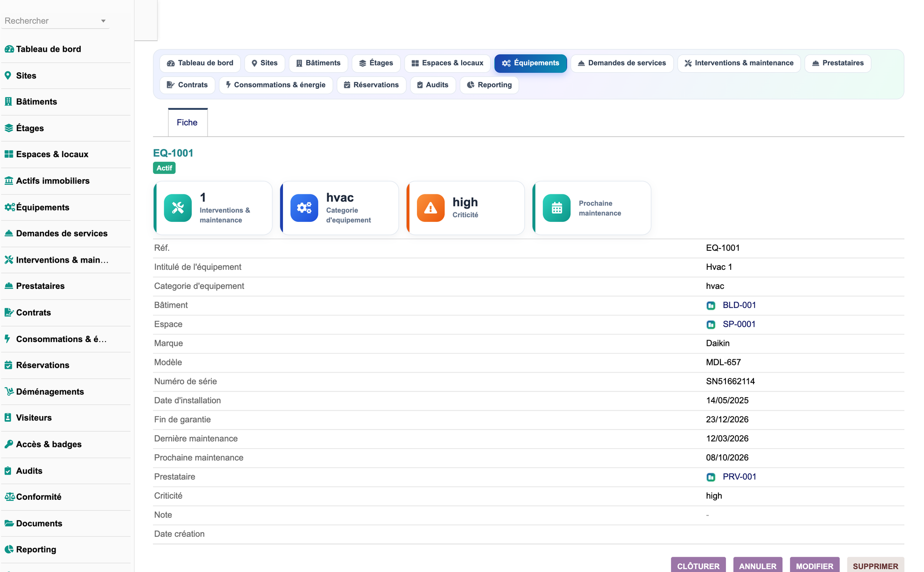The height and width of the screenshot is (572, 924).
Task: Click the Demandes de services bell icon in sidebar
Action: pyautogui.click(x=9, y=233)
